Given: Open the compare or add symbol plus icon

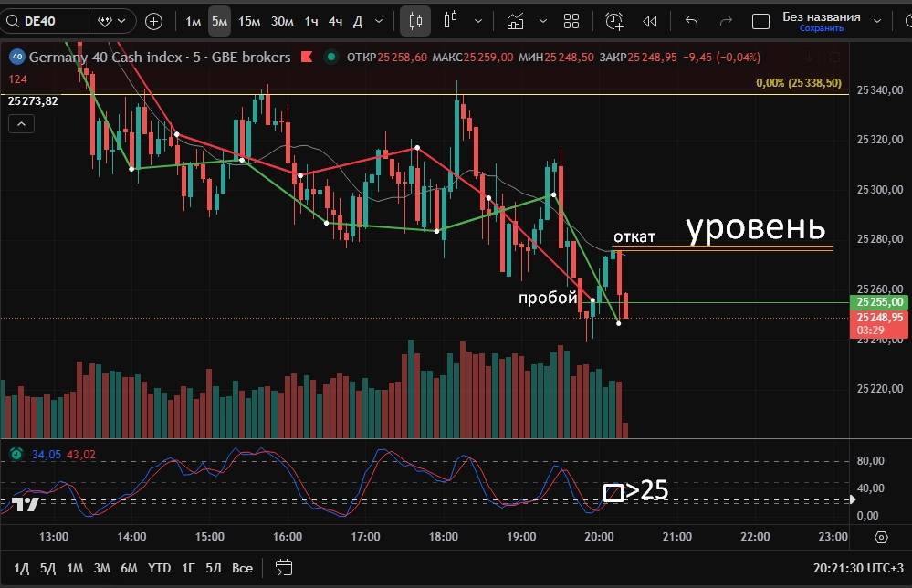Looking at the screenshot, I should [154, 21].
